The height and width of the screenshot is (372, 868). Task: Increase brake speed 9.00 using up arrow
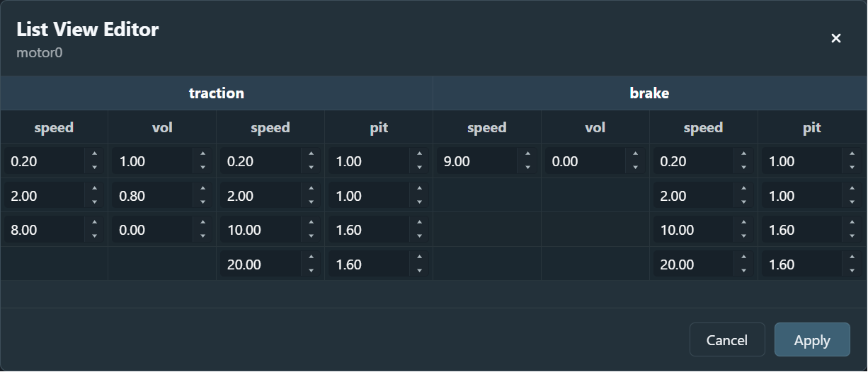click(527, 154)
